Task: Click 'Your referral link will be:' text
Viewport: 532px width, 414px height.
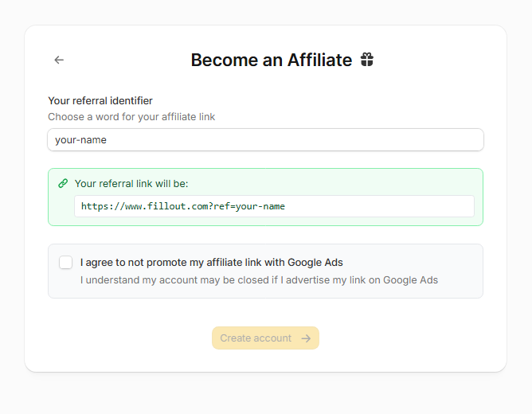Action: coord(131,183)
